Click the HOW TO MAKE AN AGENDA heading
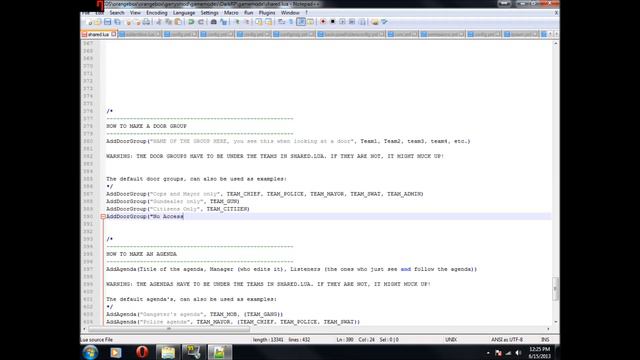The height and width of the screenshot is (360, 640). click(x=142, y=254)
